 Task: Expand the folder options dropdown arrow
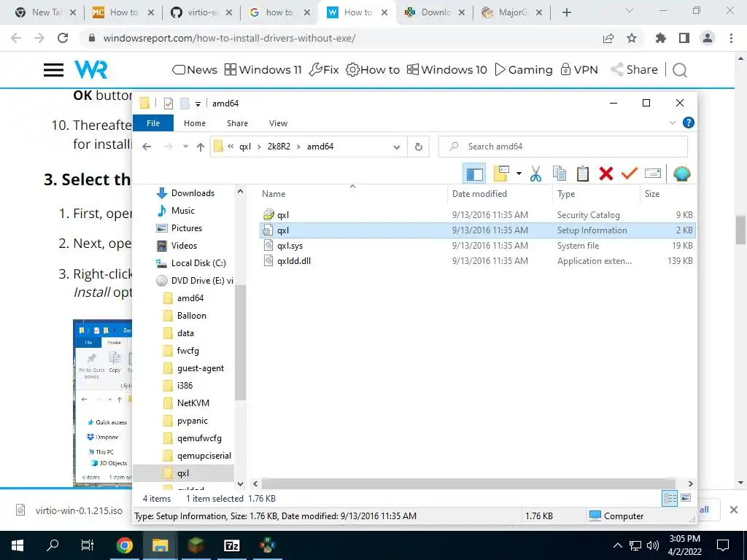519,174
